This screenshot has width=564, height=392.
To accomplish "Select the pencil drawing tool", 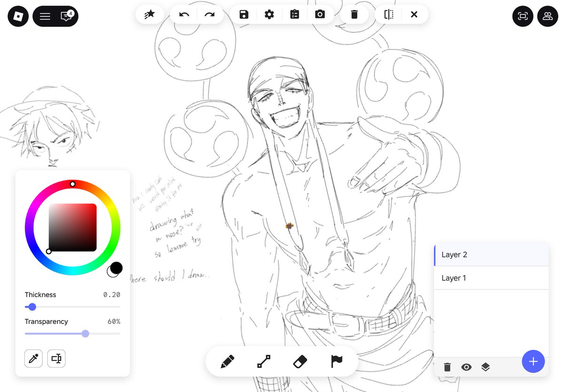I will (227, 361).
